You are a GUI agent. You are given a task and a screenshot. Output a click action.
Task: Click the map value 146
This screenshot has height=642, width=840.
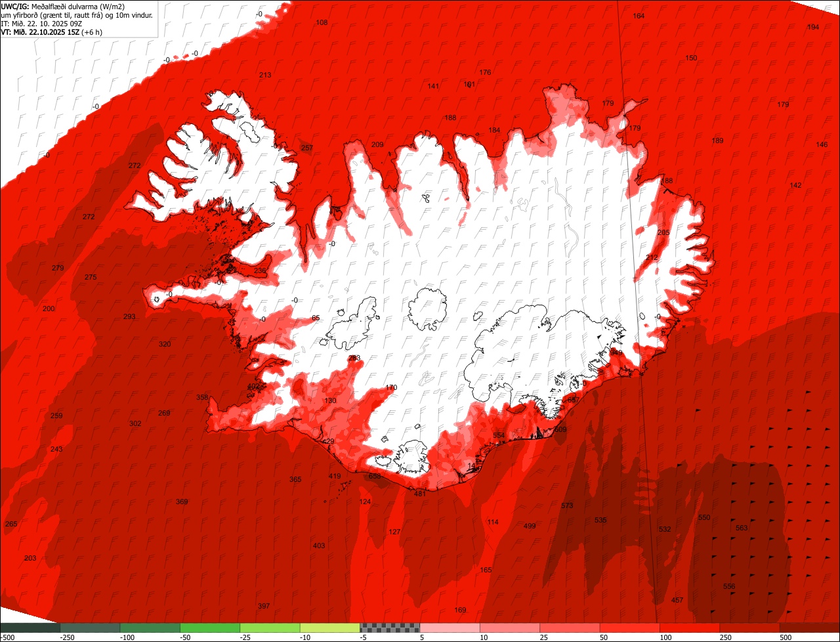tap(822, 144)
